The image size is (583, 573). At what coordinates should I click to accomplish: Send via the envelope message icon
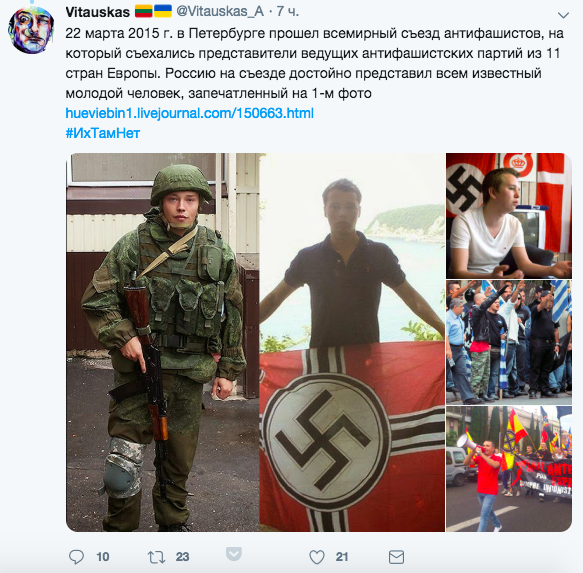pyautogui.click(x=396, y=557)
